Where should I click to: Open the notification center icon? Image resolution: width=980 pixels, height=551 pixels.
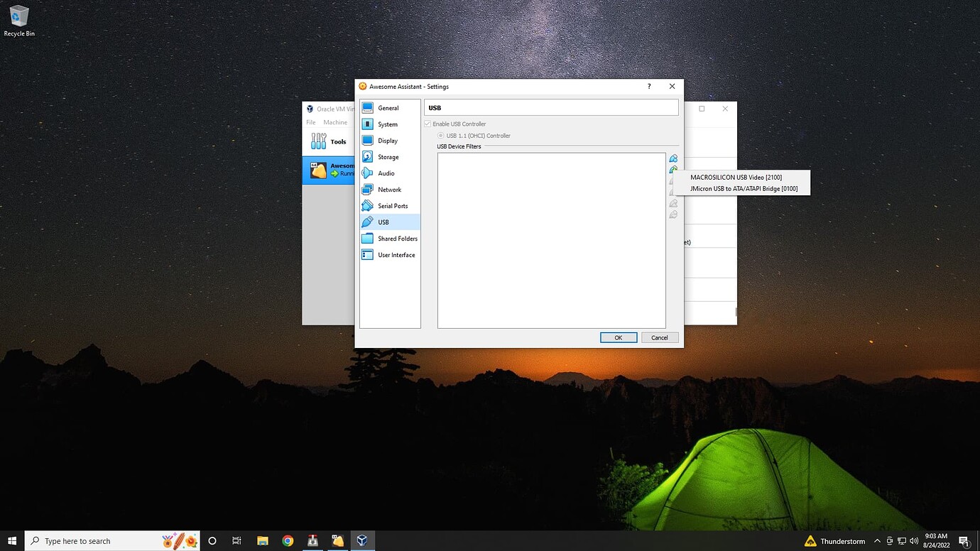pyautogui.click(x=964, y=541)
